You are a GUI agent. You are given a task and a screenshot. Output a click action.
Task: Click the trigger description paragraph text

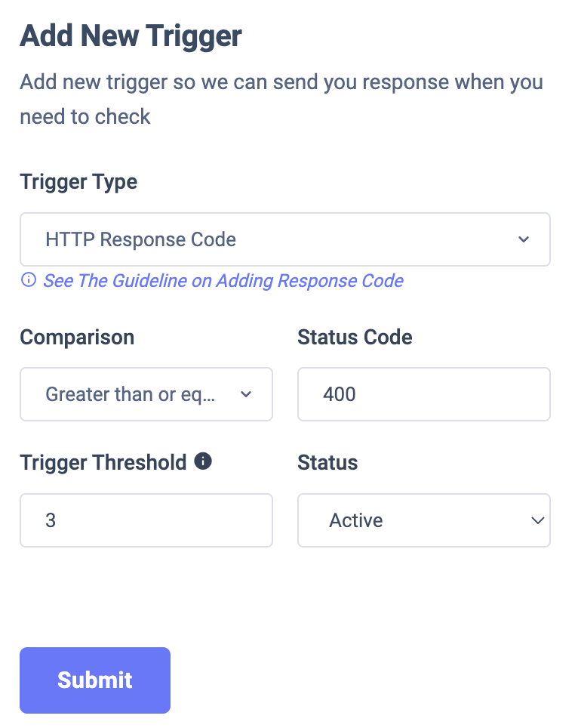pos(281,99)
